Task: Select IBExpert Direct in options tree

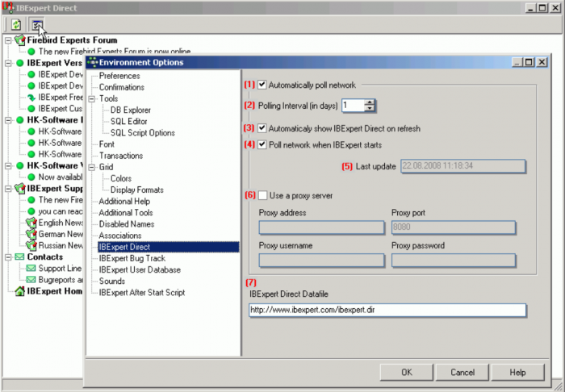Action: pos(168,247)
